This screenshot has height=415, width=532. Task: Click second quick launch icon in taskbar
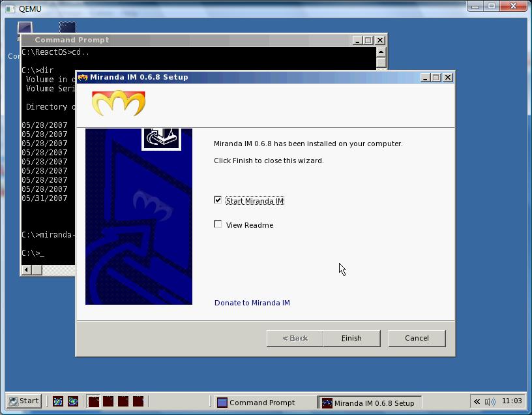point(73,401)
